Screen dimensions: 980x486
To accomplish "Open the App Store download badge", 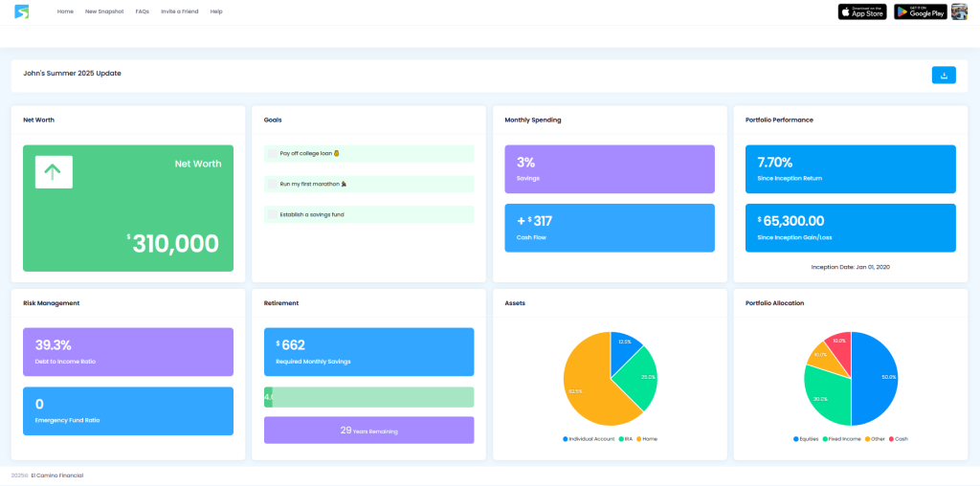I will [862, 11].
